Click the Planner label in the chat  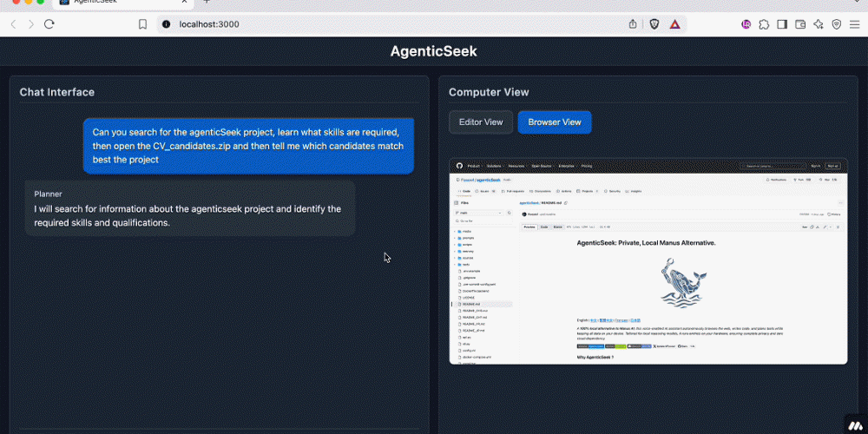click(x=48, y=194)
